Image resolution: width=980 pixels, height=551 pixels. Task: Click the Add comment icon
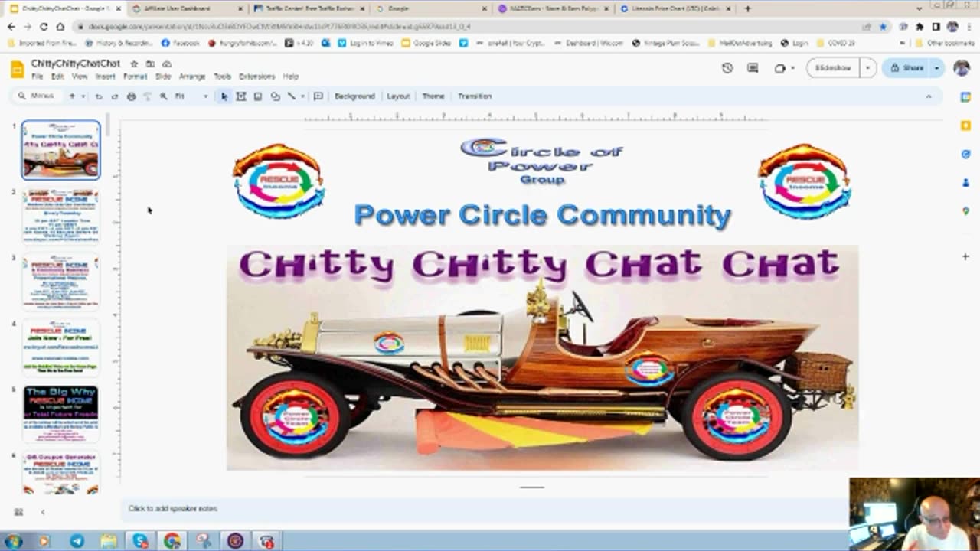[318, 96]
